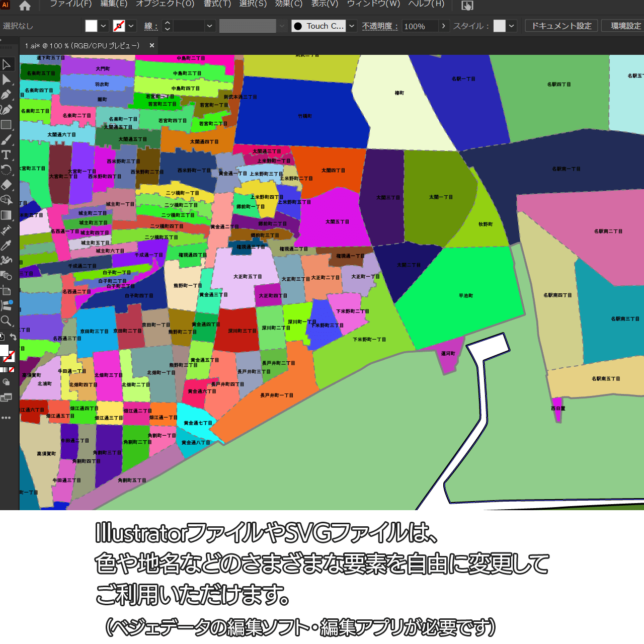Swap fill and stroke colors
Image resolution: width=644 pixels, height=644 pixels.
click(14, 337)
